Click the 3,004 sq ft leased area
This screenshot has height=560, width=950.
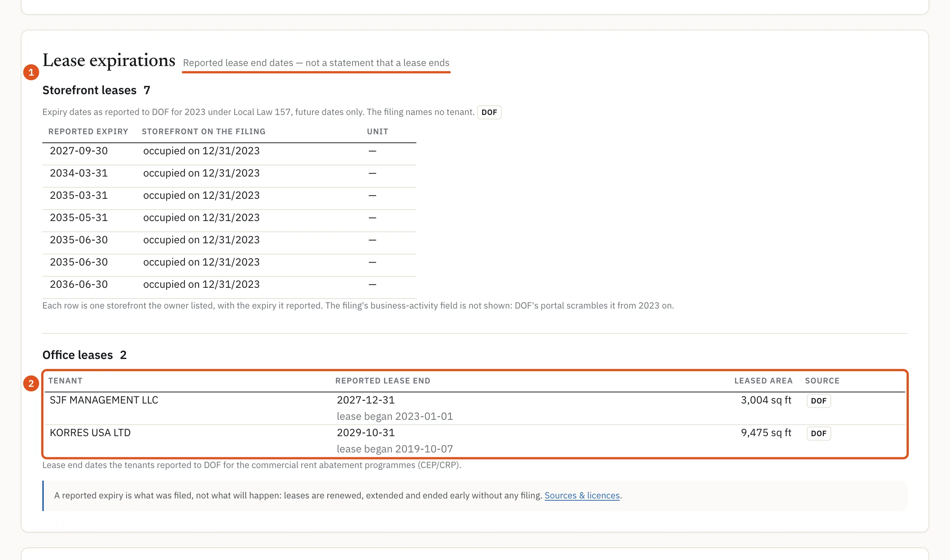pos(766,400)
